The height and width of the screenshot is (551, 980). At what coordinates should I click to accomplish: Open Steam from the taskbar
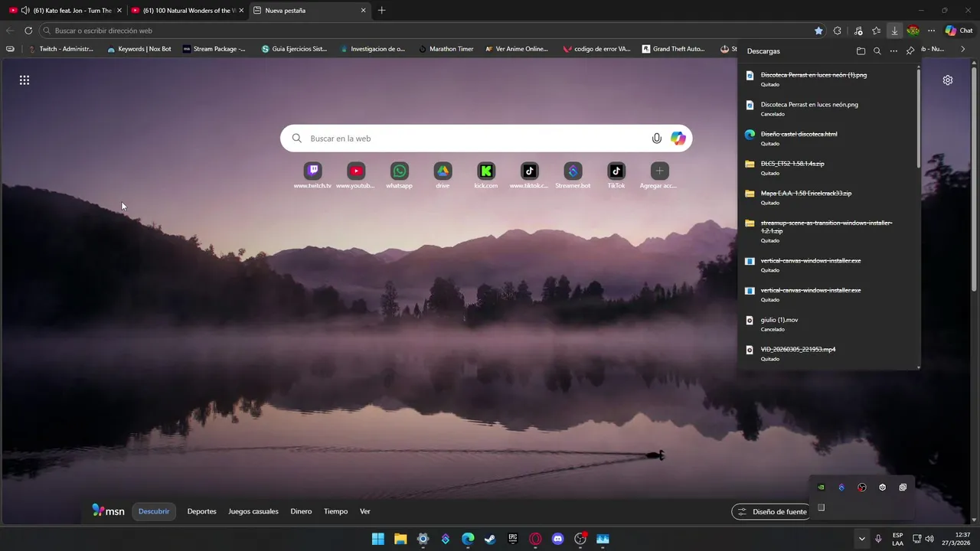click(490, 539)
